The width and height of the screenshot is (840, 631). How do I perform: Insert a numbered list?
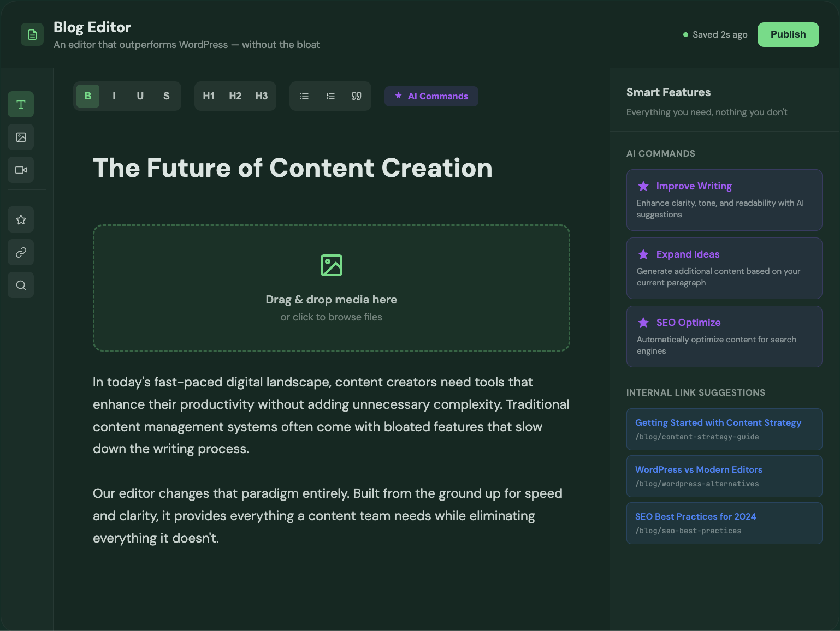pyautogui.click(x=330, y=96)
